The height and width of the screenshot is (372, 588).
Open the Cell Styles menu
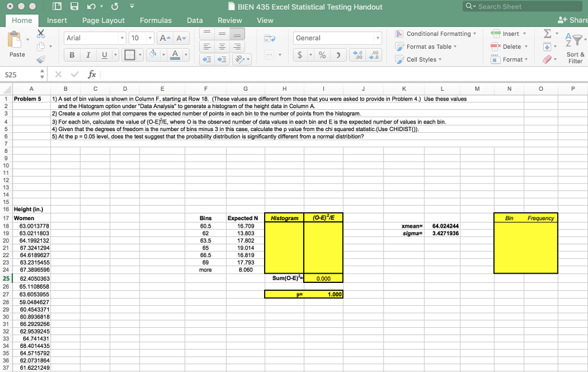coord(420,59)
